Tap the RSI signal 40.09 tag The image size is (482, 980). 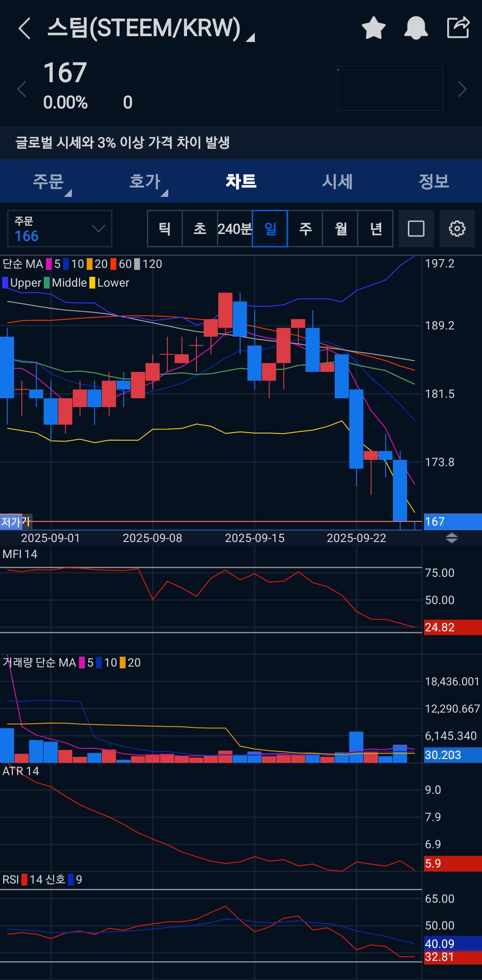(x=453, y=943)
